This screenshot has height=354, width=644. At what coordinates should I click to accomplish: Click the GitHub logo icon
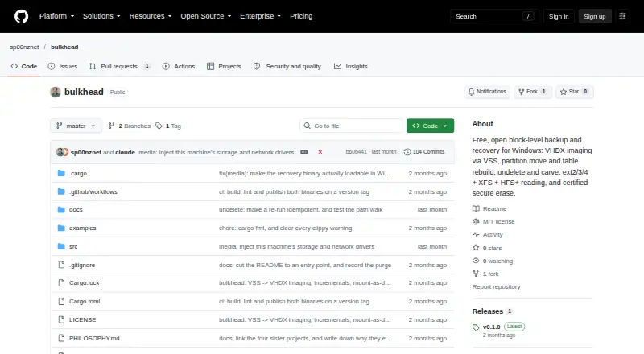click(x=22, y=16)
